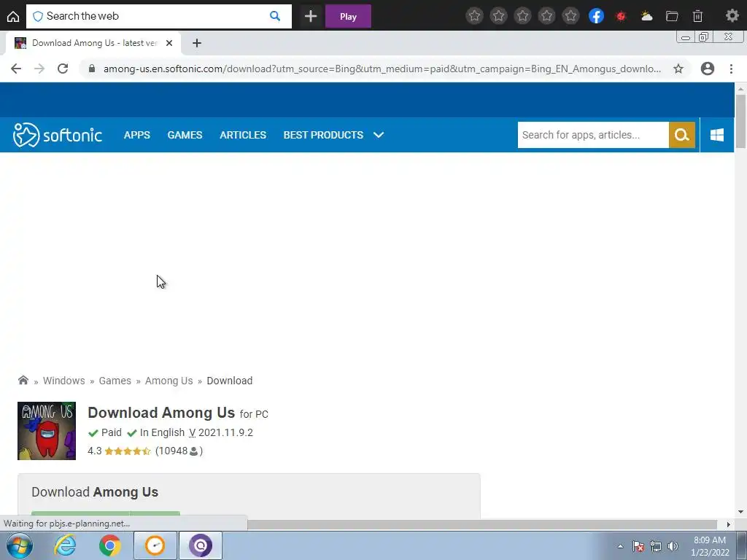Click the Softonic logo
Screen dimensions: 747x560
(x=58, y=135)
